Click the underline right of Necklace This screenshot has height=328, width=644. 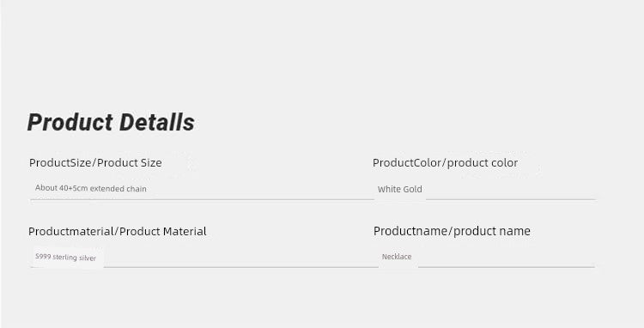click(x=507, y=267)
